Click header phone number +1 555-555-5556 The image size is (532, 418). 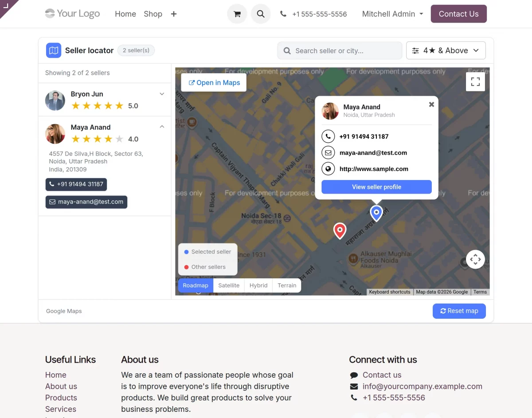click(320, 14)
